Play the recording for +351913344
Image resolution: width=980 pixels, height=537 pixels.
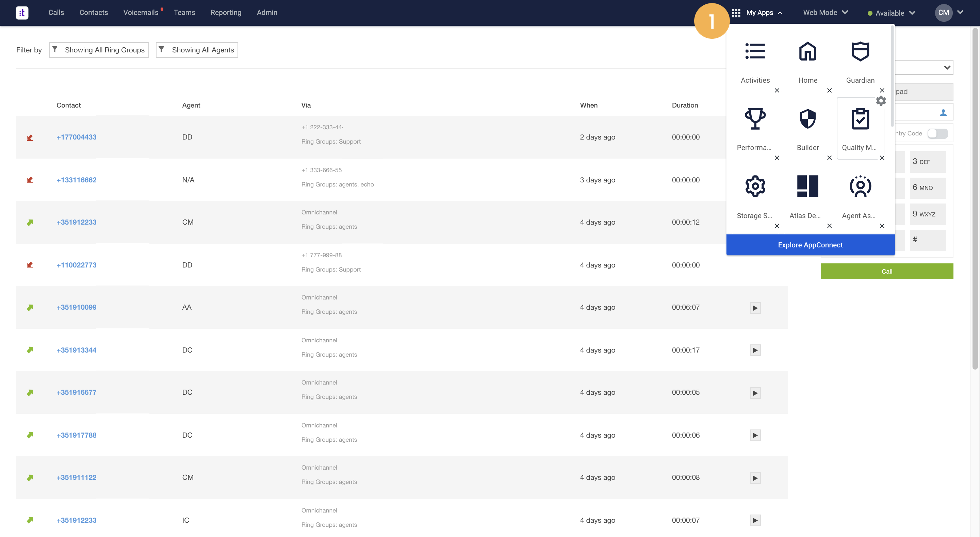[755, 350]
